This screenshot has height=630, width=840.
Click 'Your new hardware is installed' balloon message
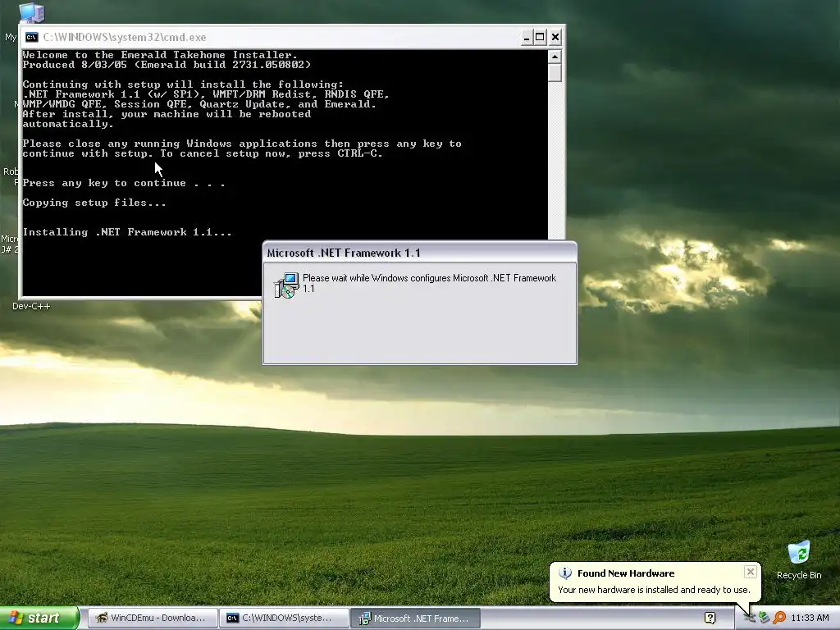pyautogui.click(x=654, y=590)
